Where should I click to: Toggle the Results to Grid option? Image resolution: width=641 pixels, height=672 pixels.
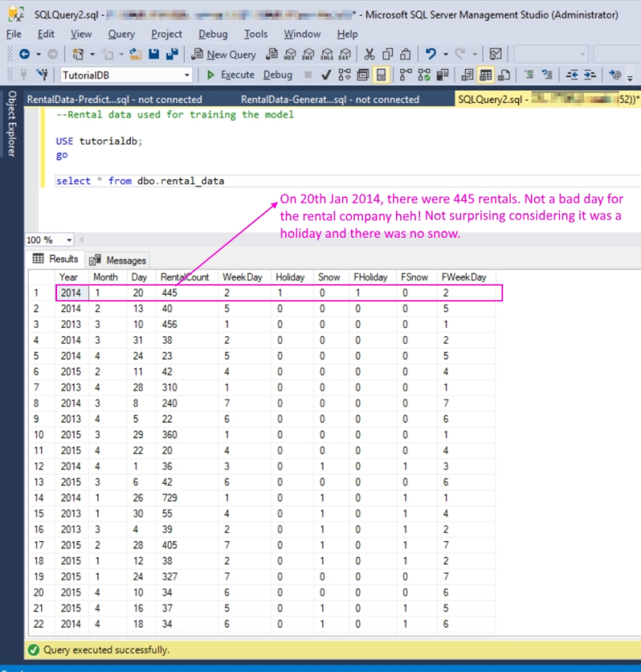(x=485, y=74)
